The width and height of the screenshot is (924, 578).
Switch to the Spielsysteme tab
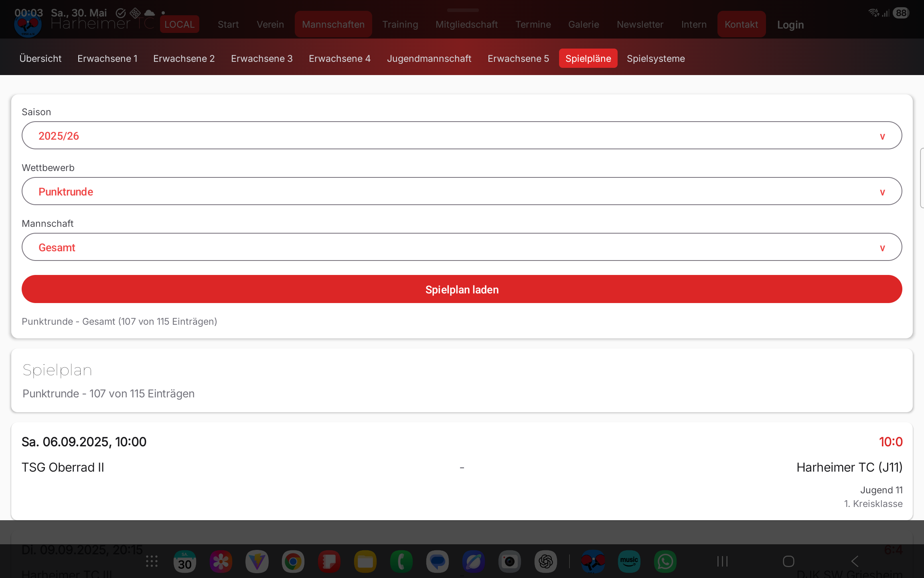(x=656, y=58)
